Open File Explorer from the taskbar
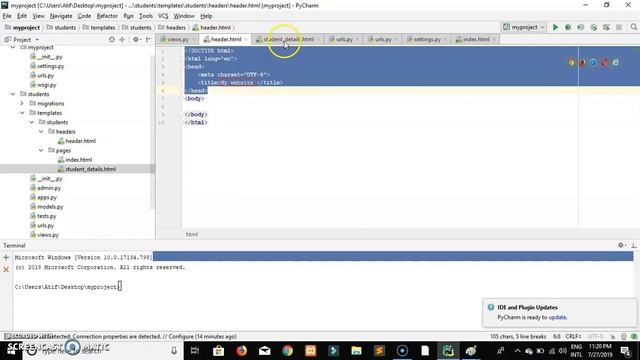The width and height of the screenshot is (640, 360). 356,351
